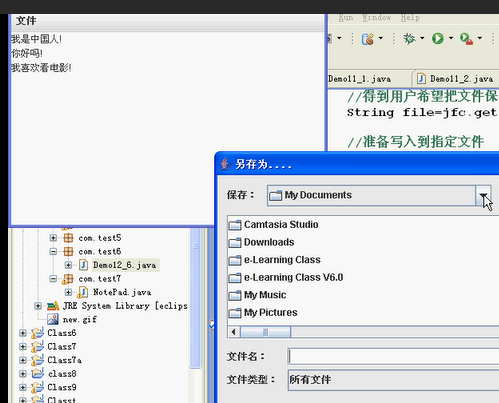Expand the Class7a project
Screen dimensions: 499x403
[23, 360]
